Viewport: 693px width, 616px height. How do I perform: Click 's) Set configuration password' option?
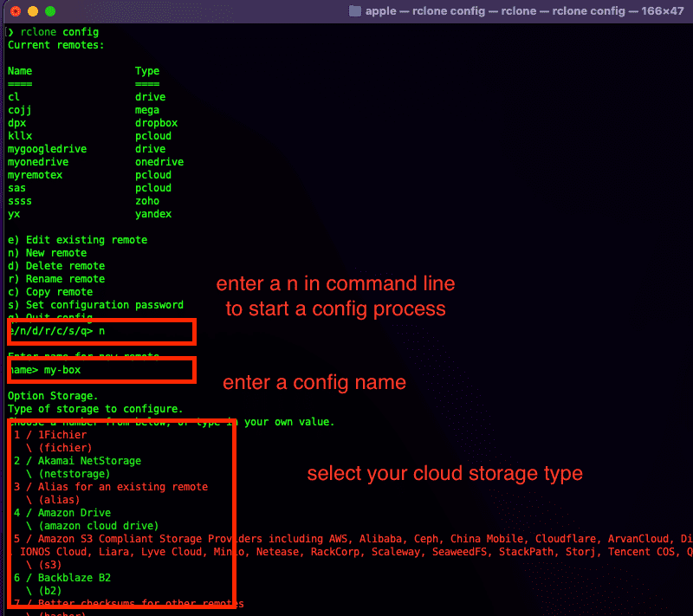(95, 305)
